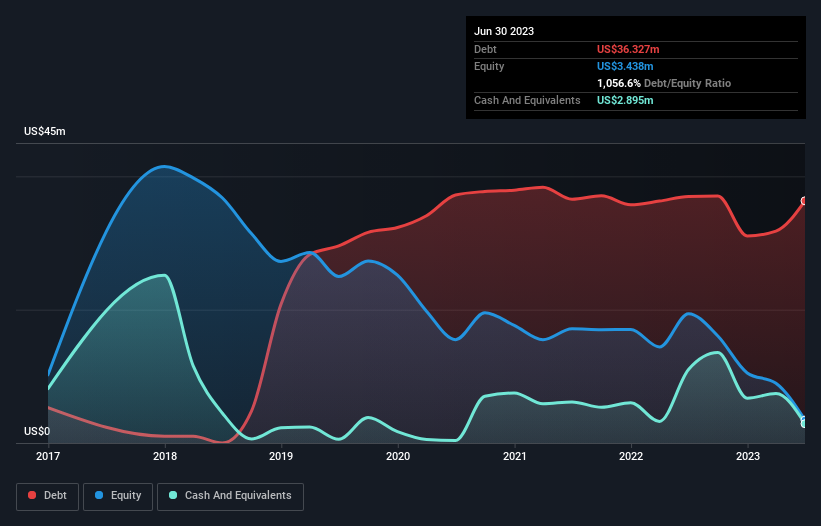Select the 2018 x-axis label
Viewport: 821px width, 526px height.
pyautogui.click(x=165, y=456)
